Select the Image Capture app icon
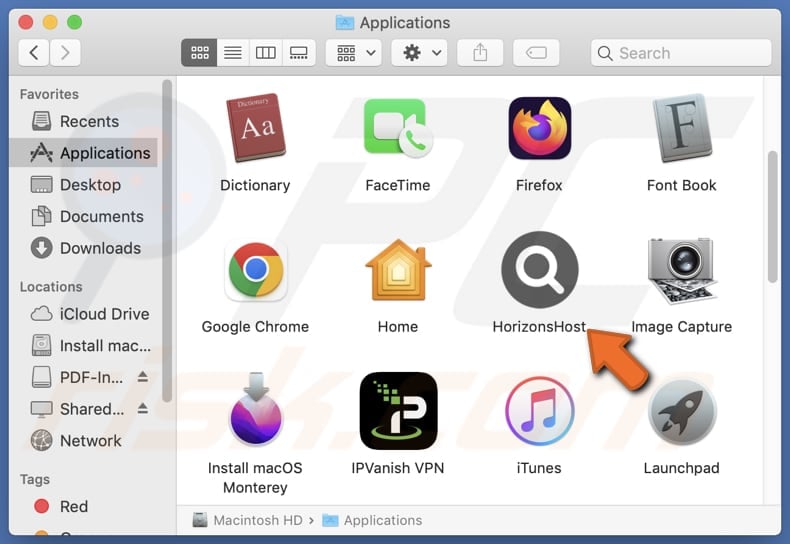Viewport: 790px width, 544px height. tap(682, 270)
